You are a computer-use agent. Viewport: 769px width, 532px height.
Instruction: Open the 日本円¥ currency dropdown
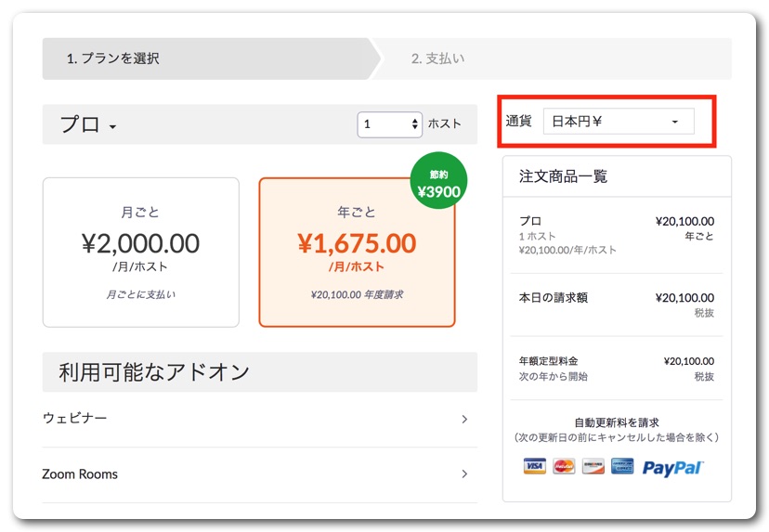[x=618, y=122]
